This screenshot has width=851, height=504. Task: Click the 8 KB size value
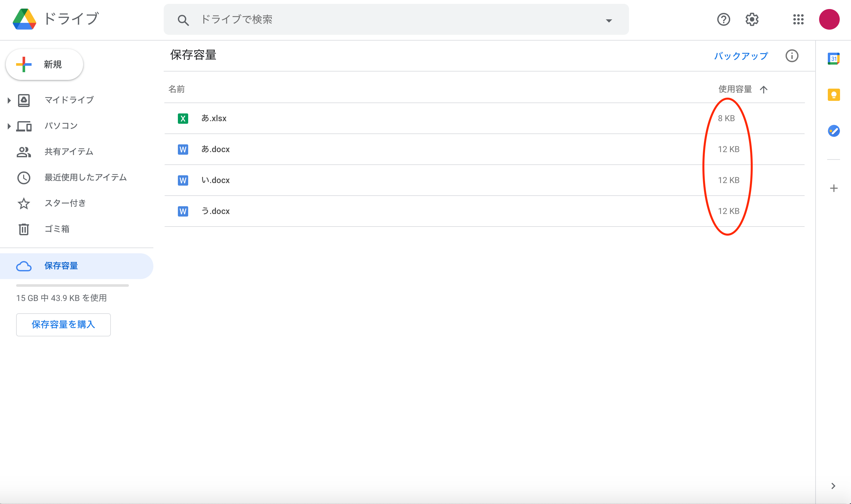pos(726,119)
